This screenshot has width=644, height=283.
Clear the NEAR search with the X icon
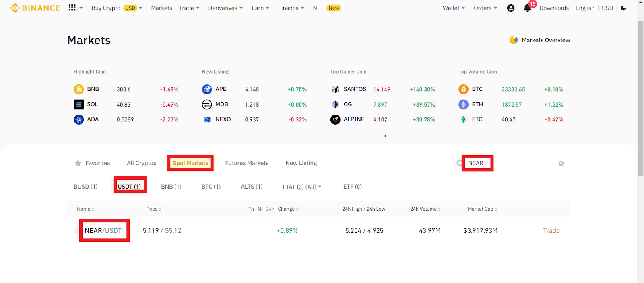click(x=561, y=163)
